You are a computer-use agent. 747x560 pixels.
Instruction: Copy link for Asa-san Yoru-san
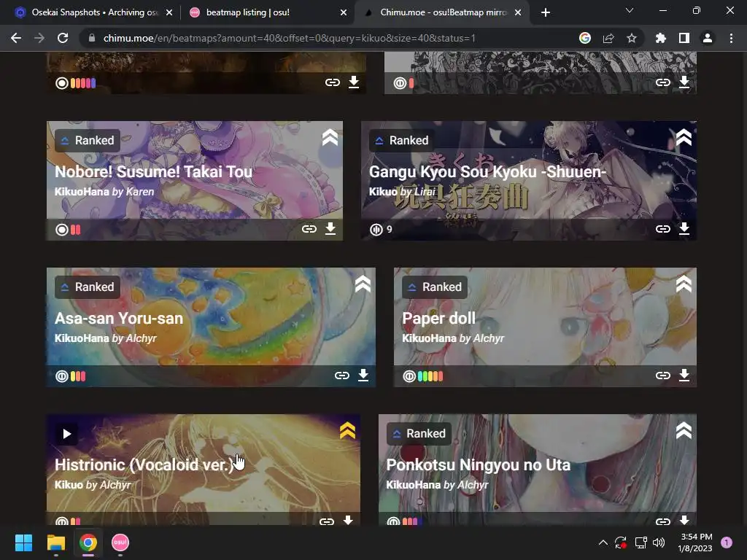(341, 376)
